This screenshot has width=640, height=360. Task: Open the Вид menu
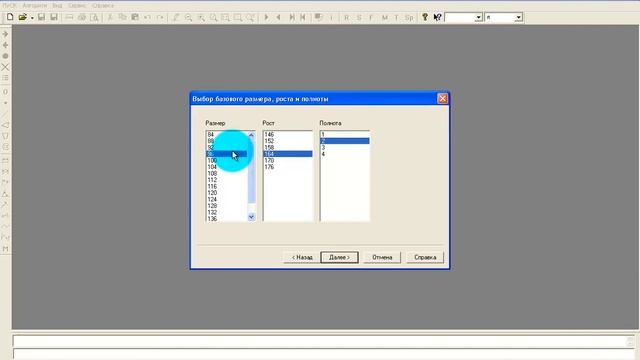[x=57, y=6]
